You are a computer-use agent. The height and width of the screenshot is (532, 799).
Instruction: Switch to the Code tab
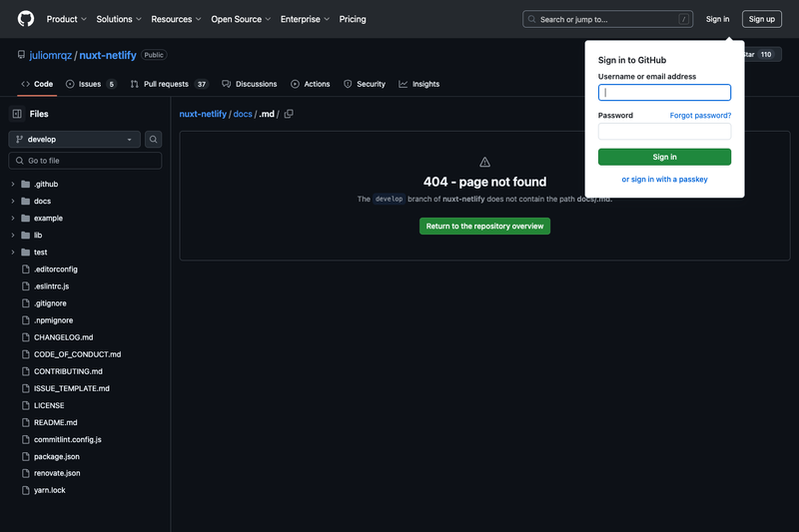tap(37, 84)
